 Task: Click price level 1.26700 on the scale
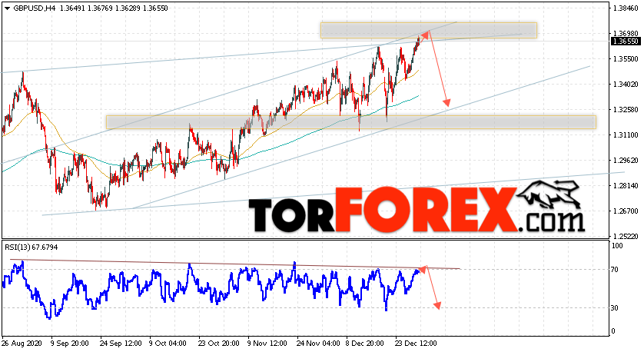pos(626,211)
